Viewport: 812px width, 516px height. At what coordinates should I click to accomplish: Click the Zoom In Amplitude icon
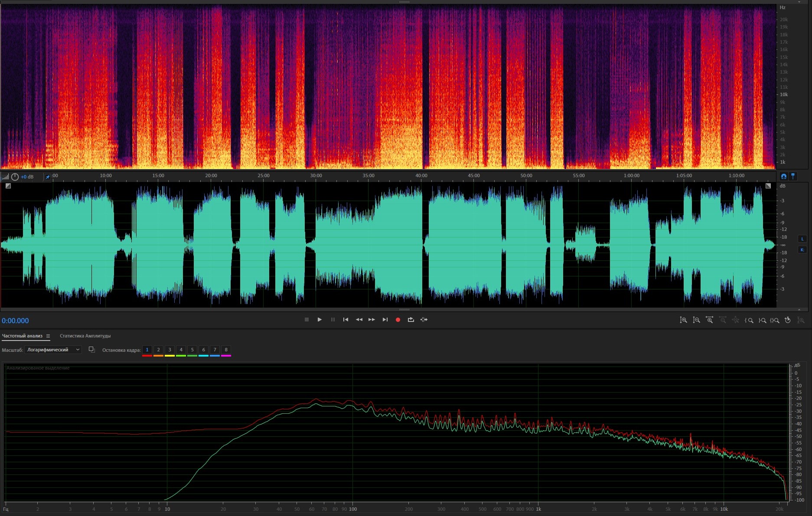click(x=683, y=320)
